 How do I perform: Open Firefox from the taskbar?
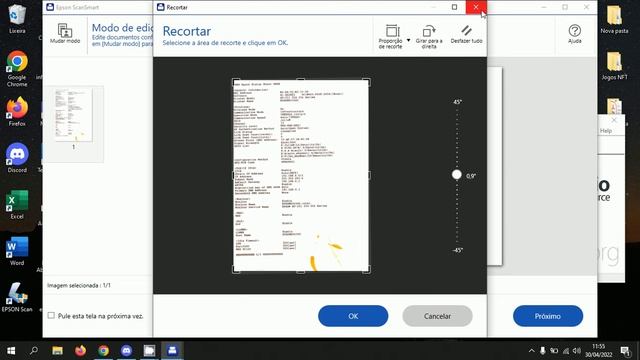click(80, 350)
